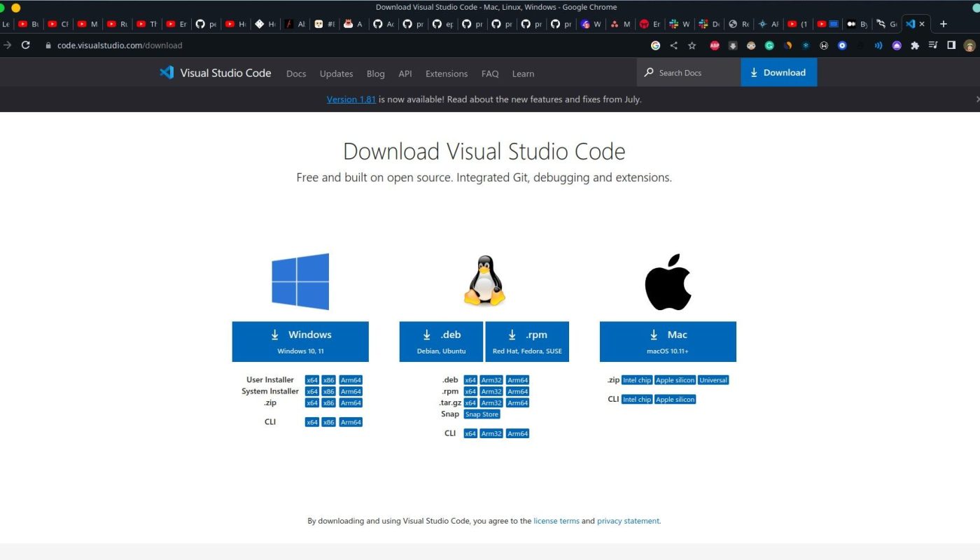The image size is (980, 560).
Task: Click the "Snap" label under Linux
Action: pyautogui.click(x=450, y=414)
